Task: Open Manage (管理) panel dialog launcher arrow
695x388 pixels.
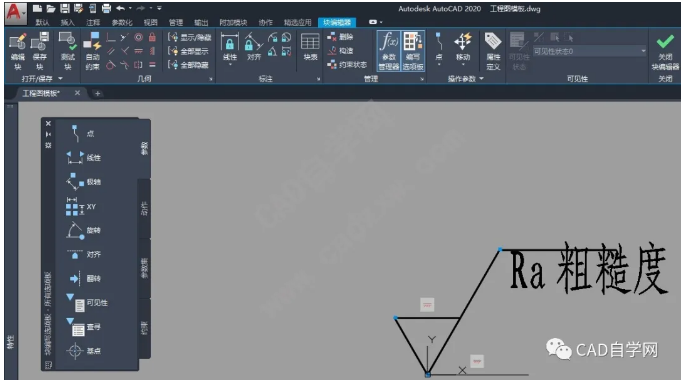Action: [x=422, y=79]
